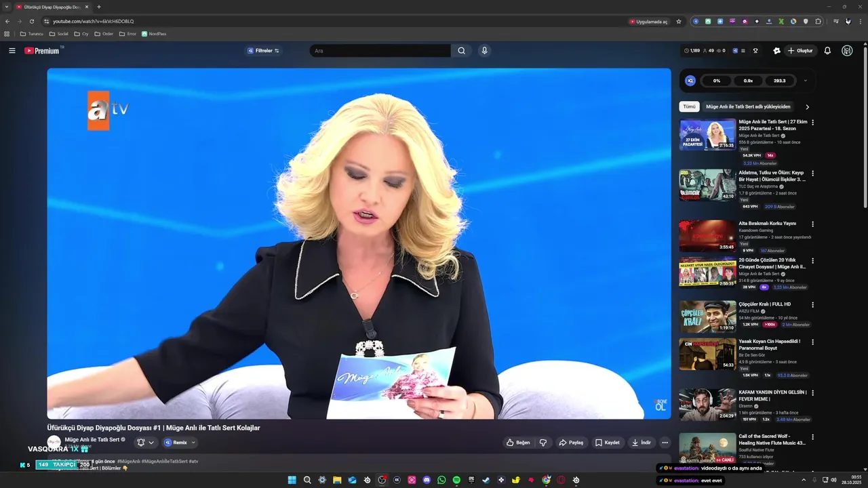Open Order bookmarks folder

click(104, 34)
